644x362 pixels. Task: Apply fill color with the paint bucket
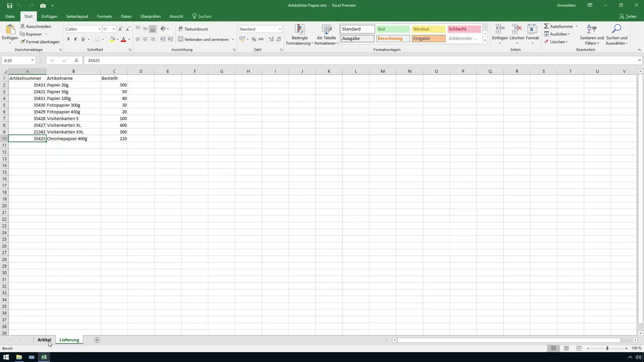(112, 39)
